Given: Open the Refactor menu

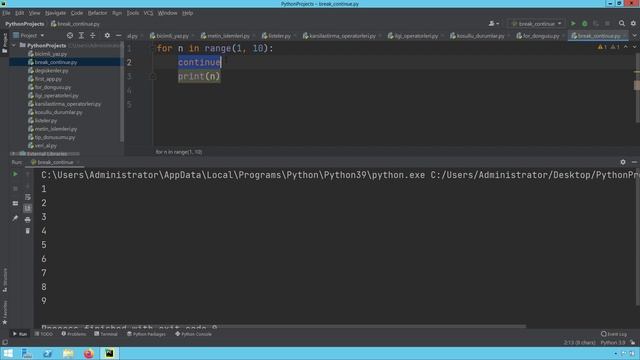Looking at the screenshot, I should 97,13.
